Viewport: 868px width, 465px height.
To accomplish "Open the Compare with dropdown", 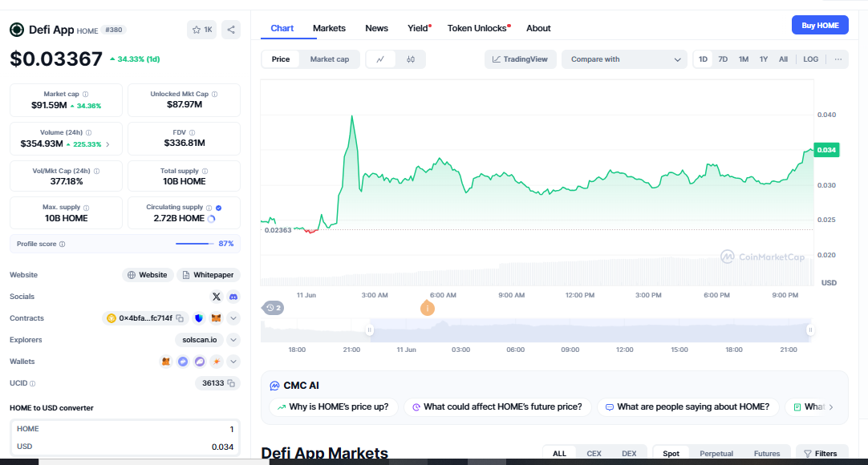I will [x=624, y=59].
